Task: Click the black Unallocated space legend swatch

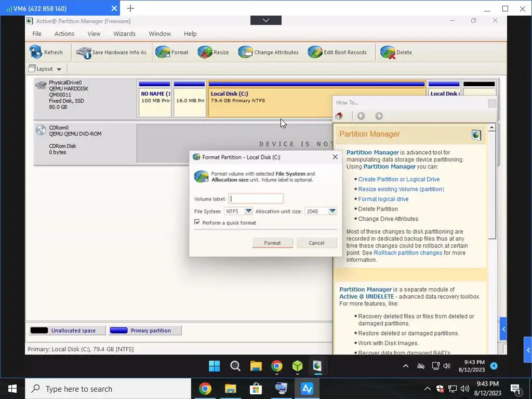Action: click(x=39, y=330)
